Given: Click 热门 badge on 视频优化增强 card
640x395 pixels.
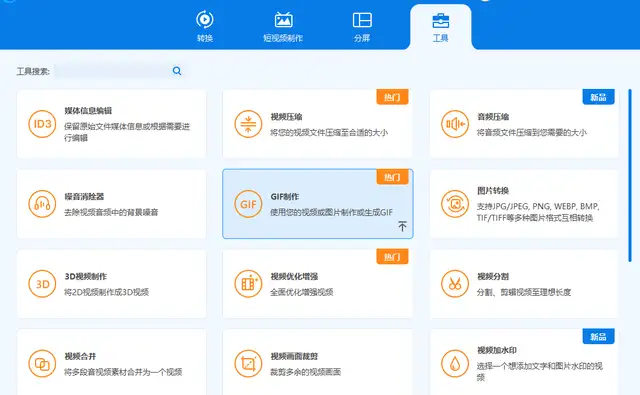Looking at the screenshot, I should tap(392, 257).
